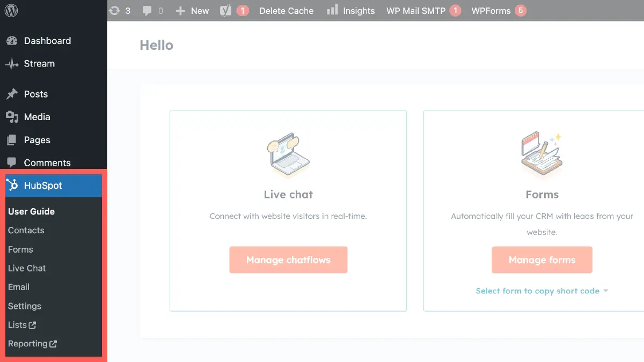Screen dimensions: 644x362
Task: Open Delete Cache in admin bar
Action: click(x=286, y=11)
